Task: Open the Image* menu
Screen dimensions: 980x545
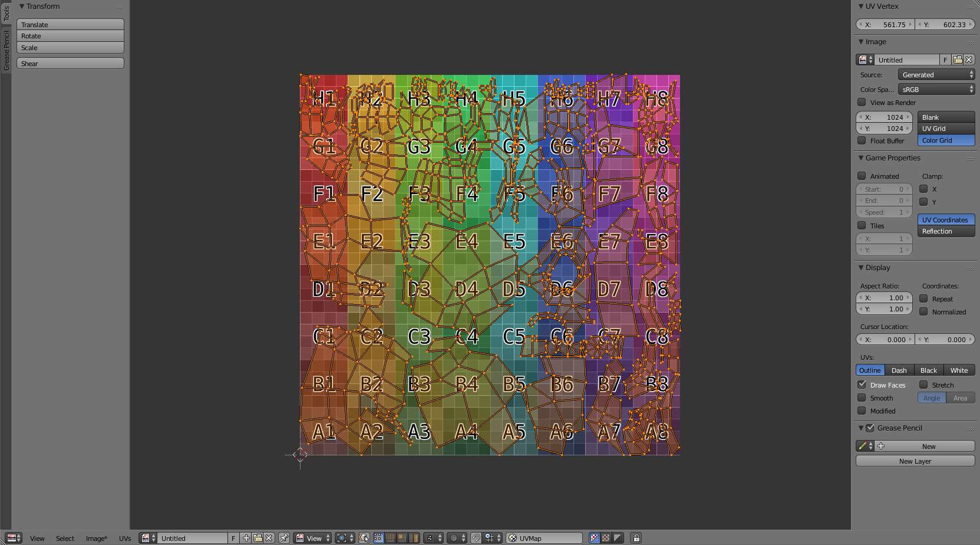Action: [x=97, y=538]
